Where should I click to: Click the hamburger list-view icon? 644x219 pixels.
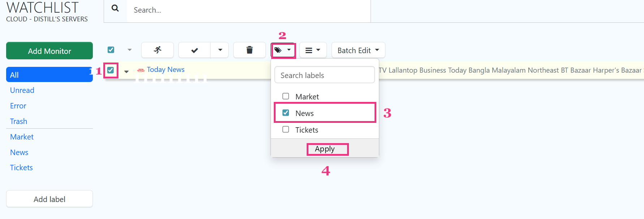click(309, 50)
